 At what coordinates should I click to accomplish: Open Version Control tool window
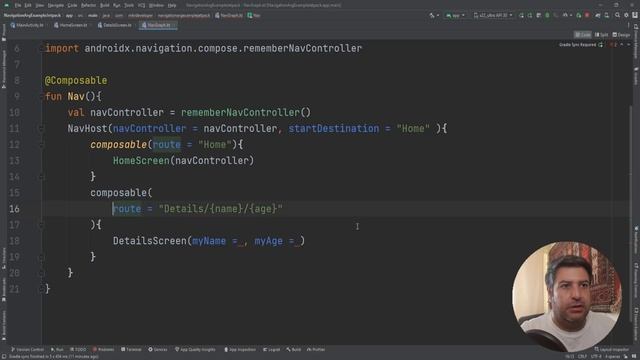click(27, 350)
